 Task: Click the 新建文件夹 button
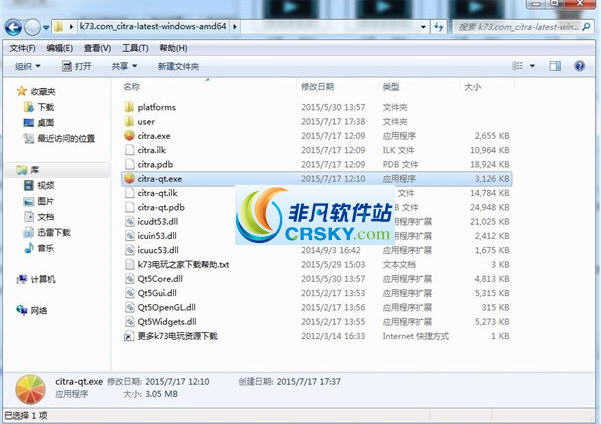tap(178, 66)
